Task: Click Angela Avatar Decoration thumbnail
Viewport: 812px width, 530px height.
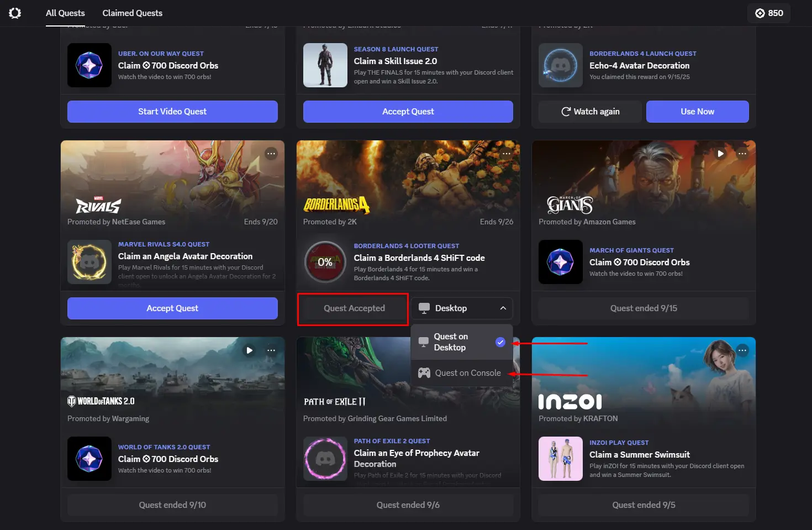Action: pos(89,262)
